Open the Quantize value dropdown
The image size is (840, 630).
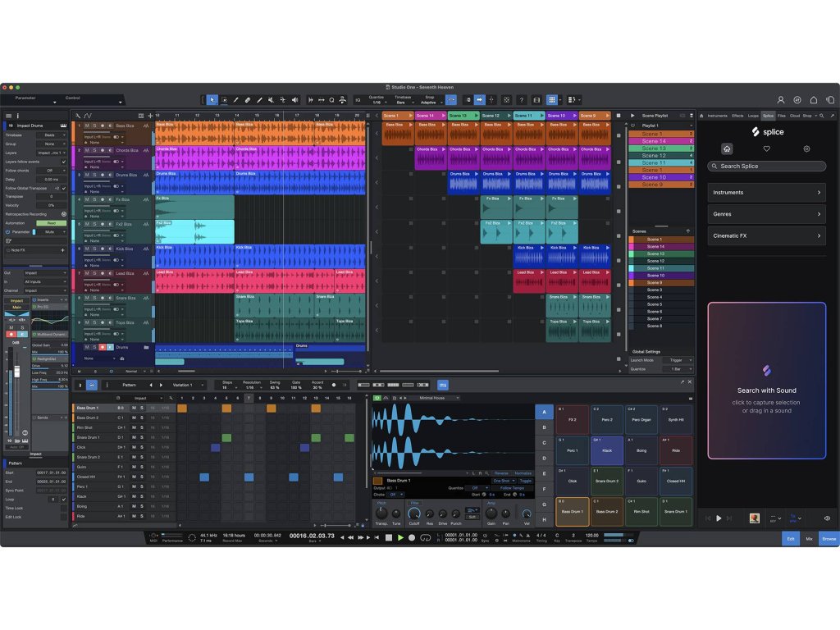pos(377,103)
